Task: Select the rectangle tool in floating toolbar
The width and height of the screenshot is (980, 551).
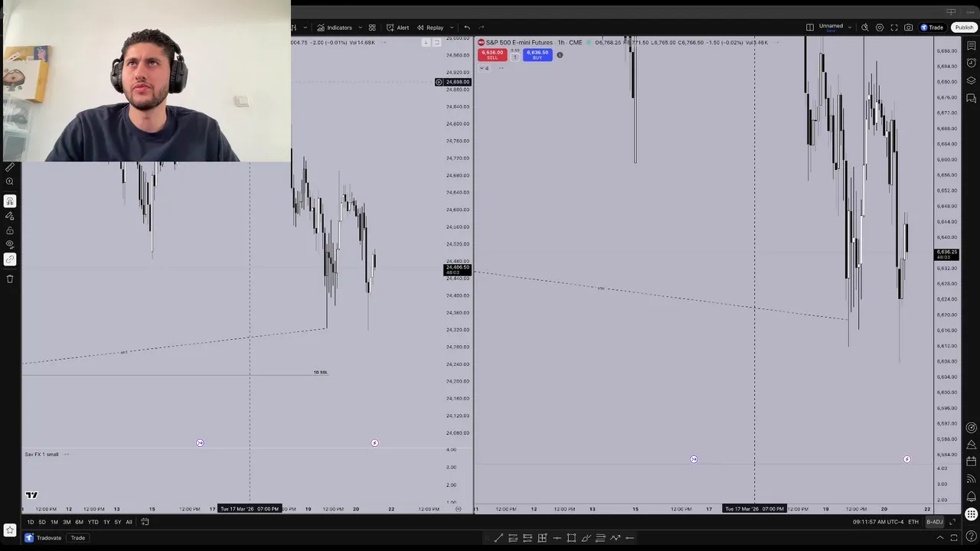Action: (x=571, y=538)
